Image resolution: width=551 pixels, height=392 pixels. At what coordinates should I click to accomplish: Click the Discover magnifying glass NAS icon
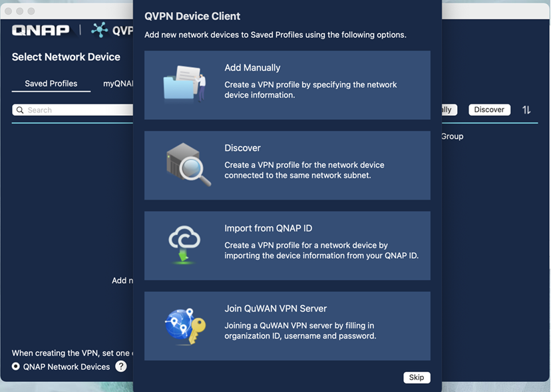(188, 164)
